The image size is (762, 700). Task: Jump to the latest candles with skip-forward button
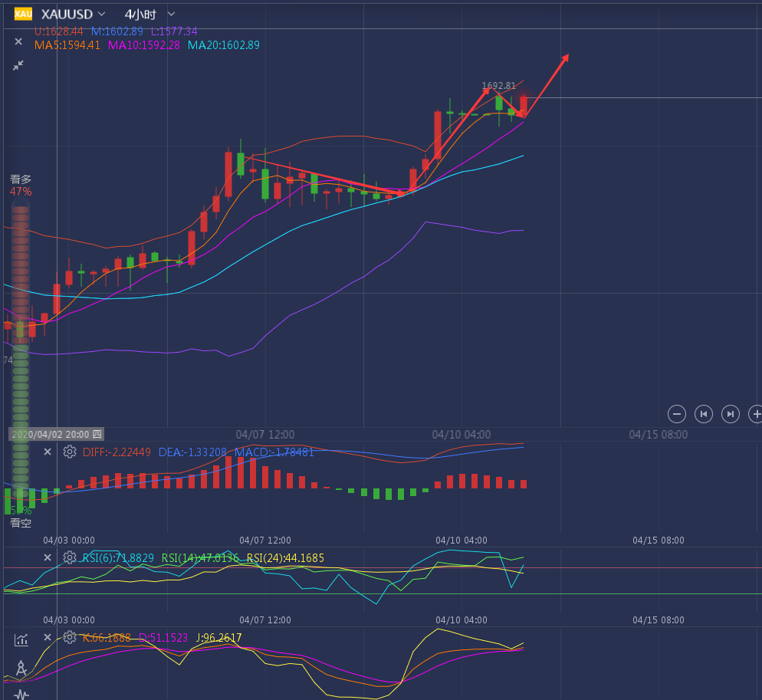(x=731, y=414)
